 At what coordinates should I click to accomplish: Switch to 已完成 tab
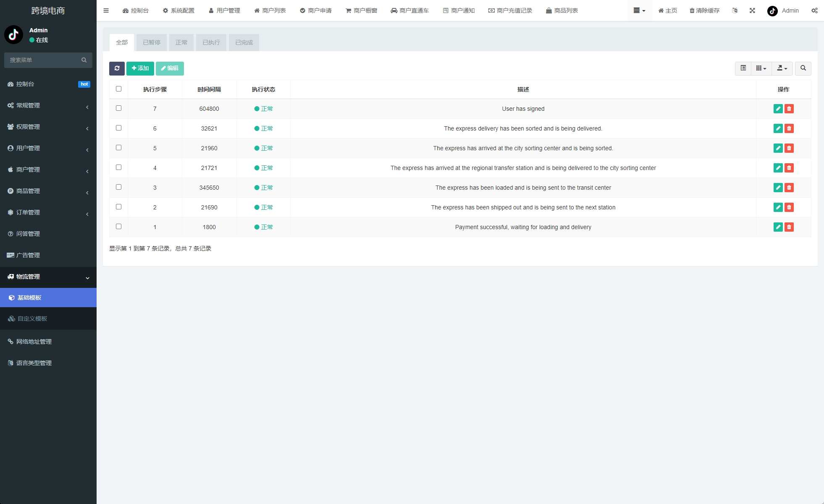[x=244, y=42]
